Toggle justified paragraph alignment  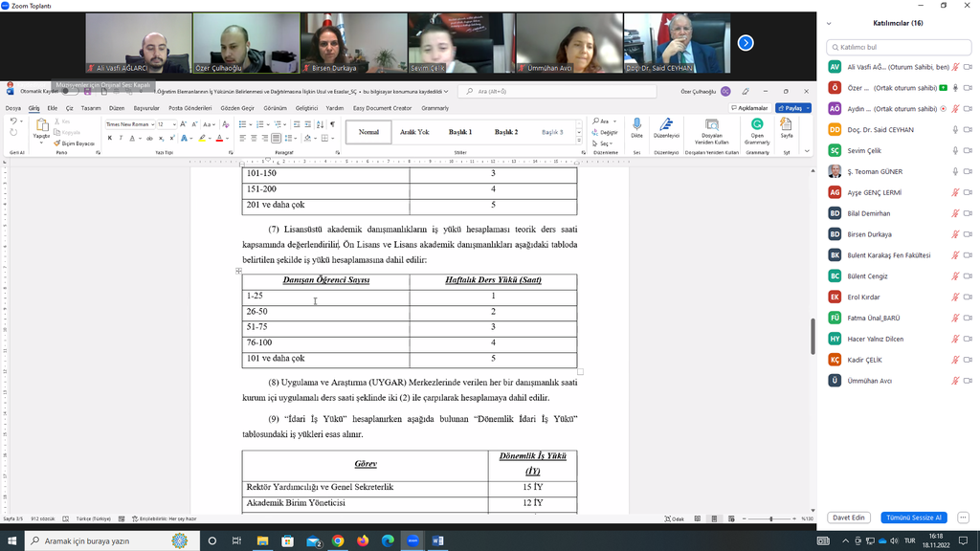[277, 138]
